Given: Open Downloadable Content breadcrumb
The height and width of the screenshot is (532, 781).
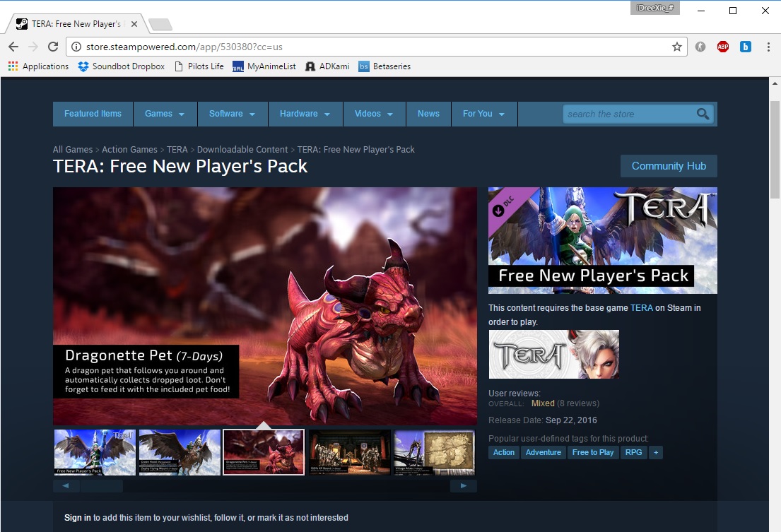Looking at the screenshot, I should click(x=242, y=149).
